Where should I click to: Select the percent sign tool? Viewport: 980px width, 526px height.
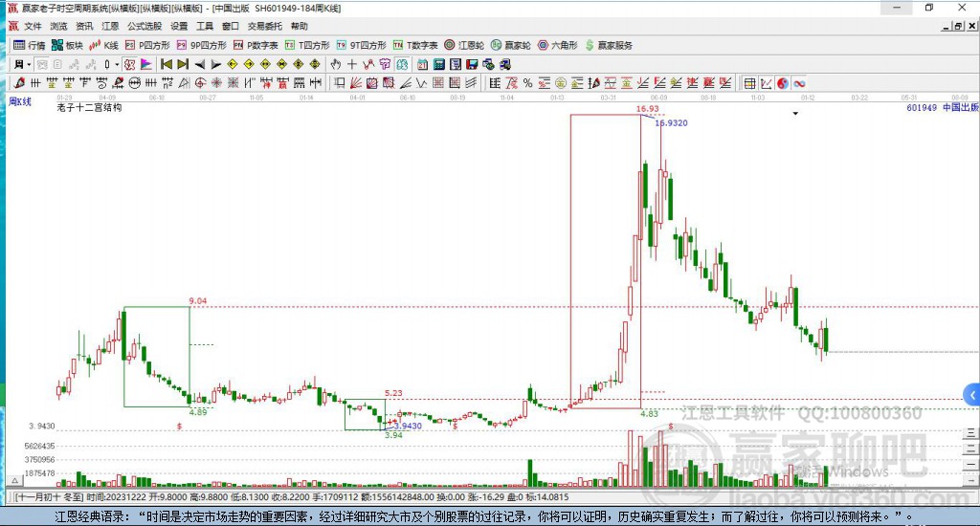[x=527, y=83]
